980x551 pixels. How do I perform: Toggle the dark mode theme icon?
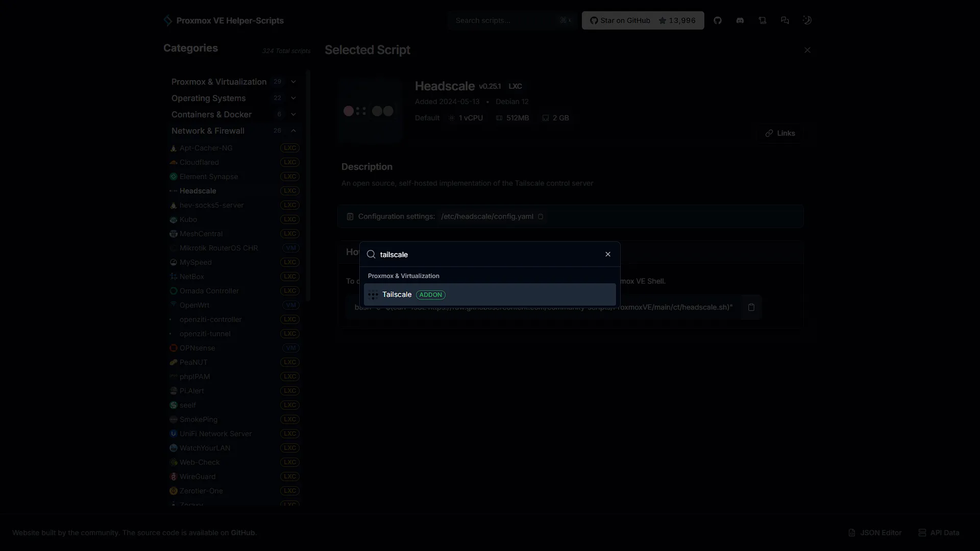tap(807, 20)
